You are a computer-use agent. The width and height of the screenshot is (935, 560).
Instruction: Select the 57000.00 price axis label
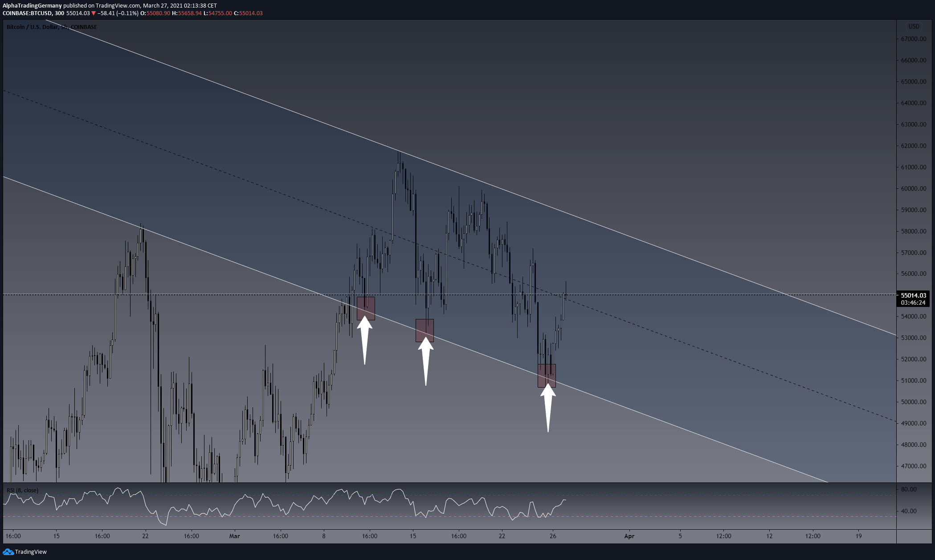click(x=914, y=253)
